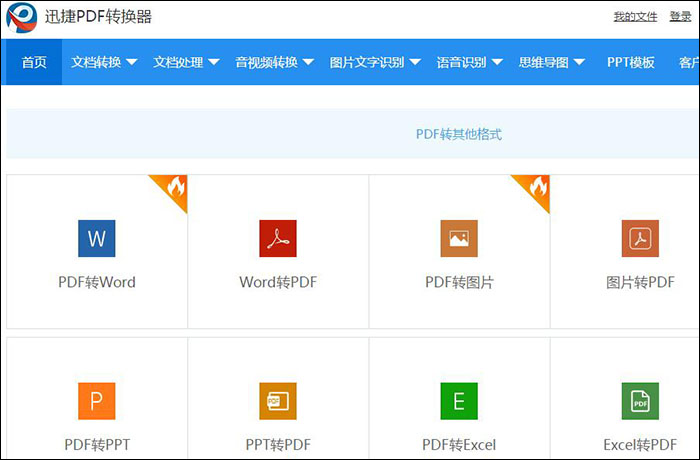Click the PDF转PPT label

coord(97,445)
